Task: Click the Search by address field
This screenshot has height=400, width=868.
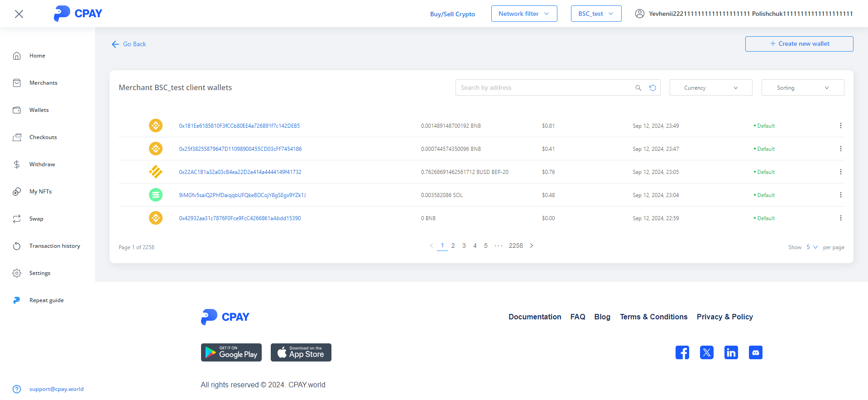Action: (x=543, y=88)
